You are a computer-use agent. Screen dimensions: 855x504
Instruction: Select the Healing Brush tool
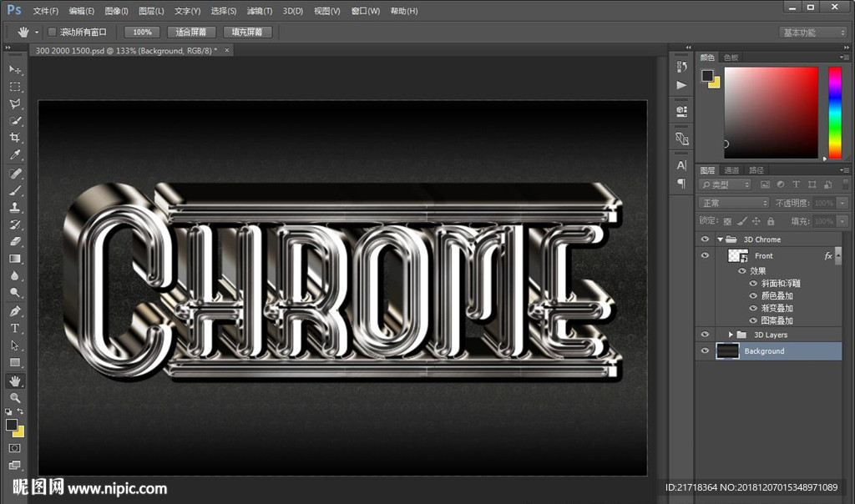[x=15, y=174]
